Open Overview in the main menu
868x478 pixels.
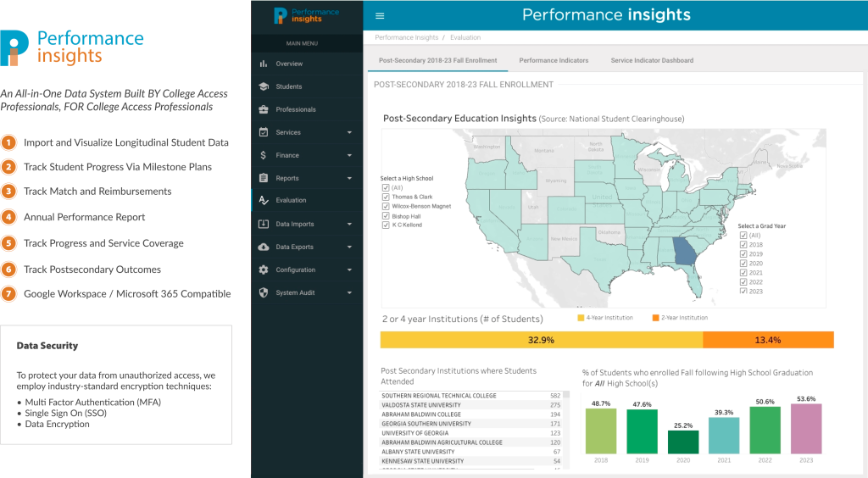pyautogui.click(x=307, y=64)
